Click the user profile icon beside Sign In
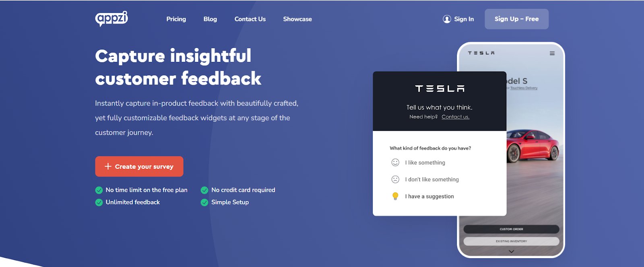This screenshot has height=267, width=644. coord(447,19)
